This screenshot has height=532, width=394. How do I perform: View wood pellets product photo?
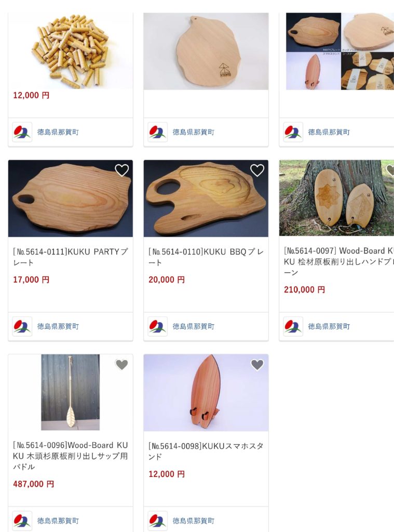coord(71,51)
